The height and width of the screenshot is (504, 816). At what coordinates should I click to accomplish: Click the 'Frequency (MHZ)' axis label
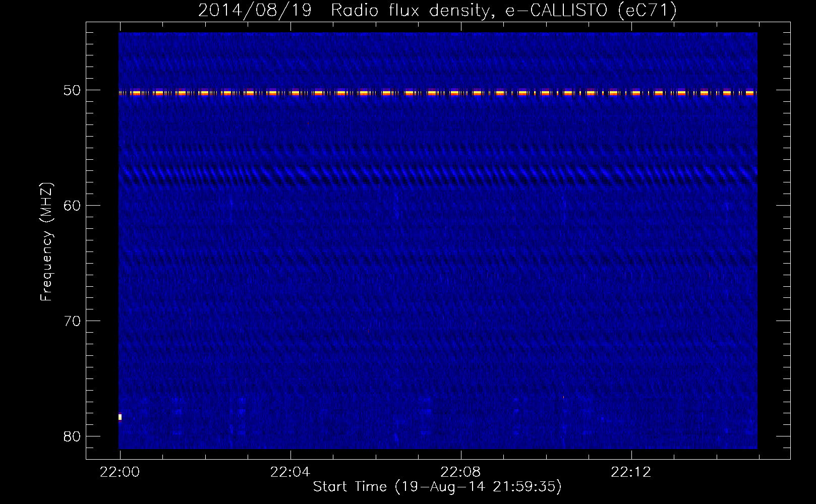[46, 242]
